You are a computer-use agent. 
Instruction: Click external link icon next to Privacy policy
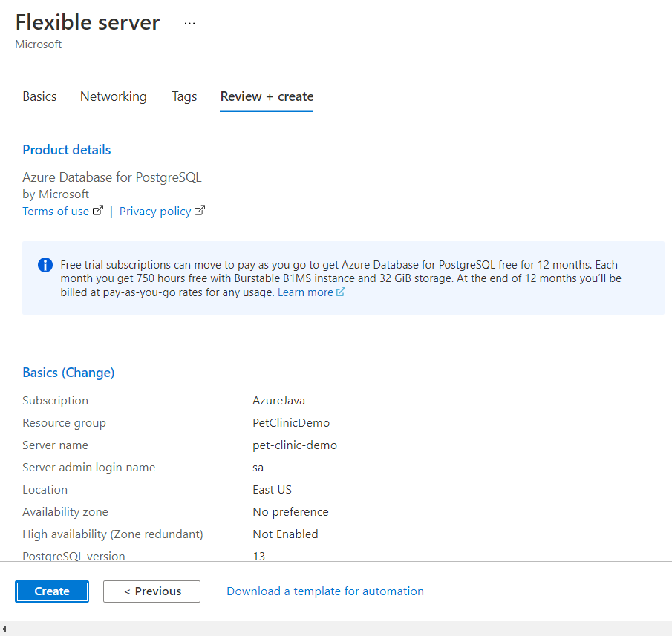(200, 210)
